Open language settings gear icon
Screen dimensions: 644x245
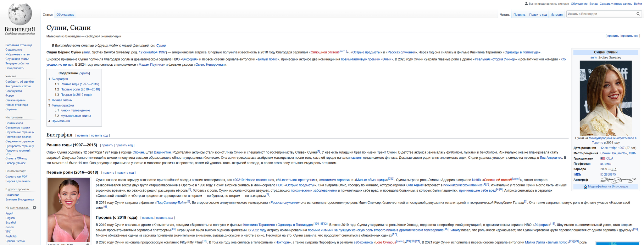35,208
